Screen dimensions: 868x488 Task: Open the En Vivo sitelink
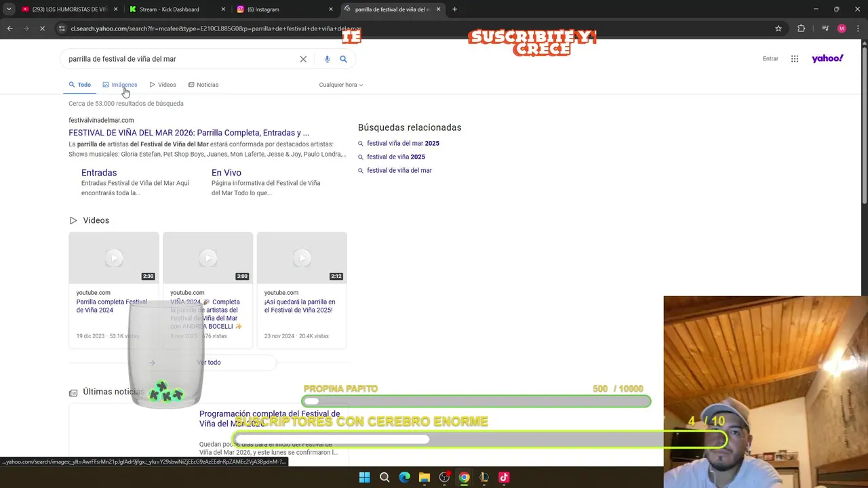(x=226, y=173)
